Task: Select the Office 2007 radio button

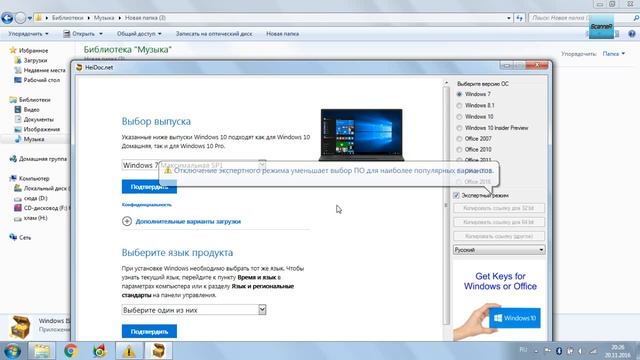Action: tap(459, 139)
